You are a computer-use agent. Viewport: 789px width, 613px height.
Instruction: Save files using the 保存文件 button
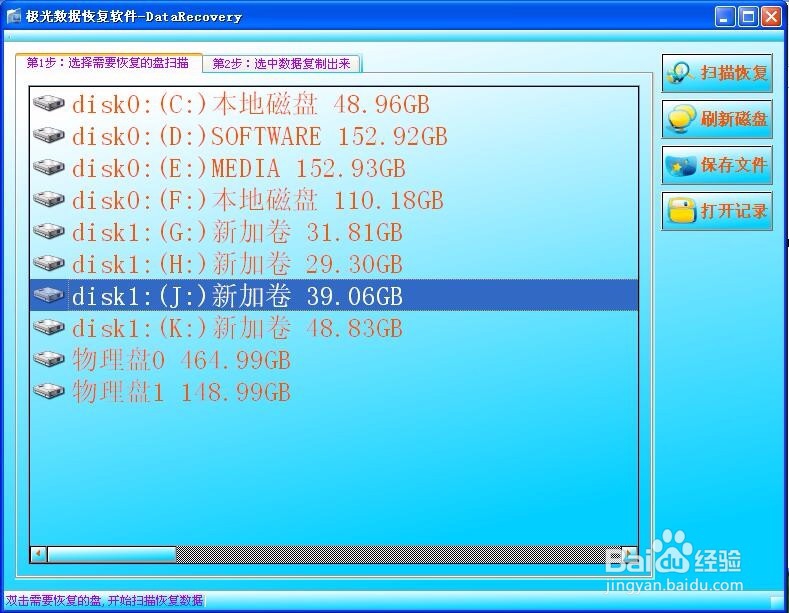pyautogui.click(x=717, y=165)
